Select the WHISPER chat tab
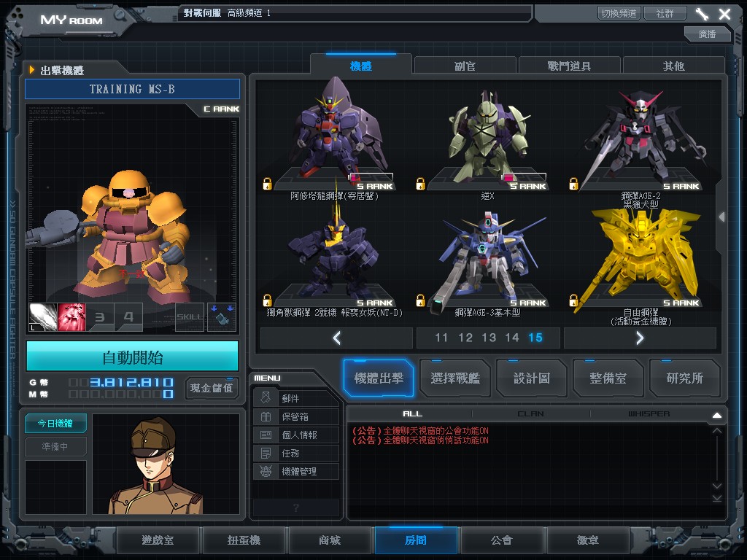This screenshot has width=747, height=560. point(649,414)
